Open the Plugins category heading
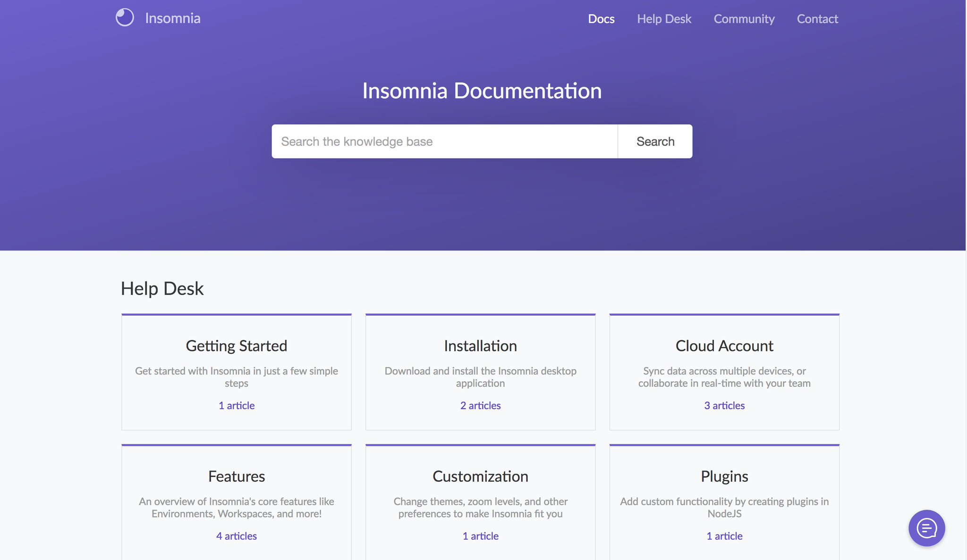This screenshot has height=560, width=967. click(x=724, y=476)
